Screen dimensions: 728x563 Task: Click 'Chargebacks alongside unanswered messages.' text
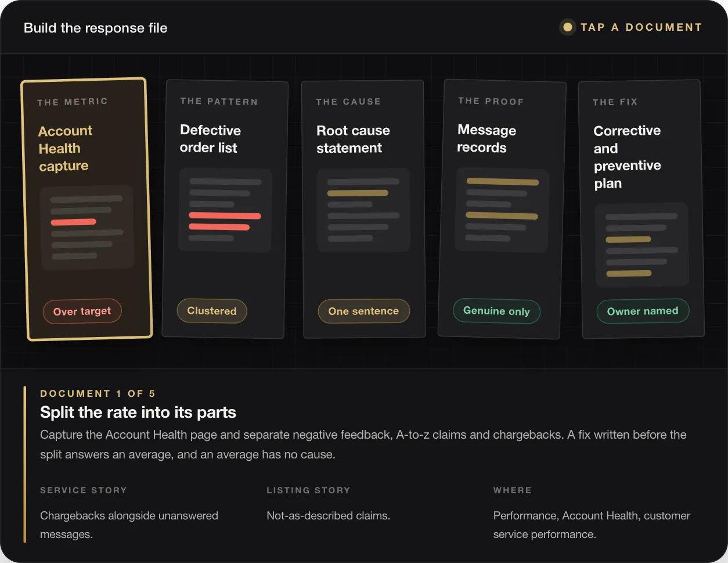click(x=129, y=525)
